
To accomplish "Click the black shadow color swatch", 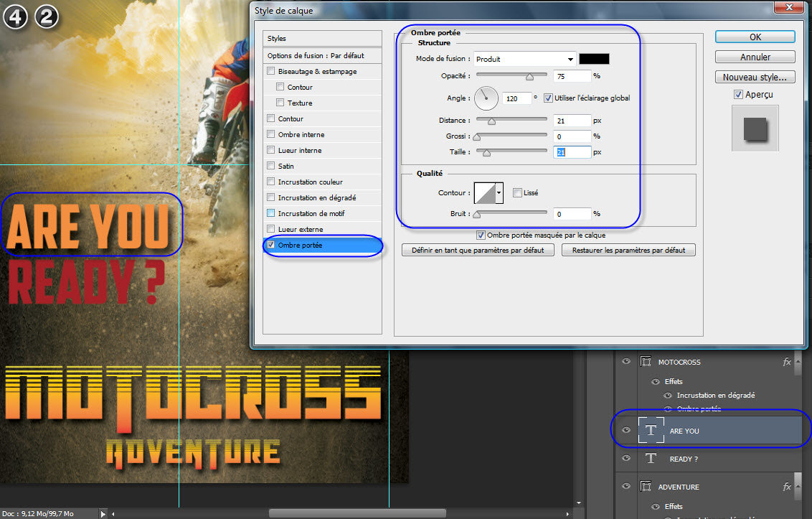I will click(x=594, y=60).
